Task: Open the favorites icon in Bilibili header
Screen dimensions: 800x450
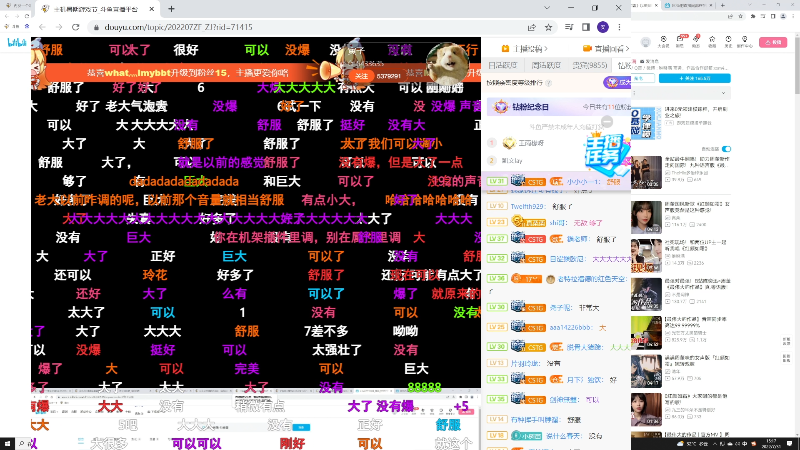Action: pyautogui.click(x=712, y=41)
